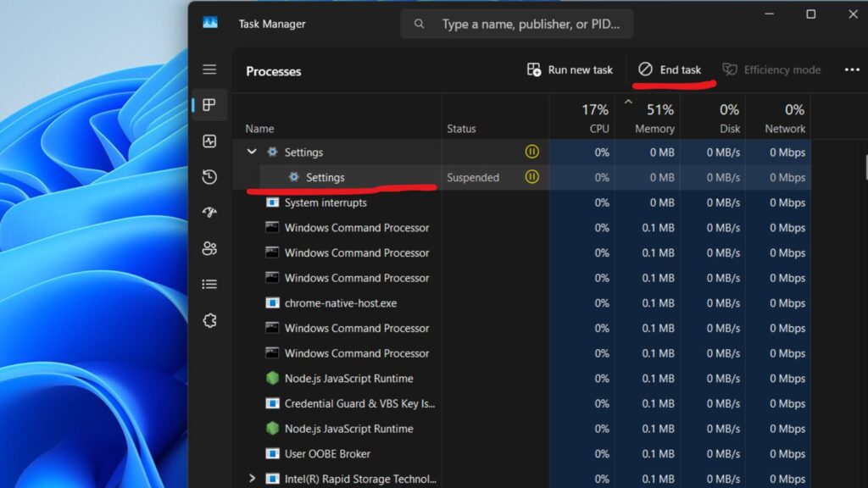Click the Processes page heading
Viewport: 868px width, 488px height.
coord(274,71)
